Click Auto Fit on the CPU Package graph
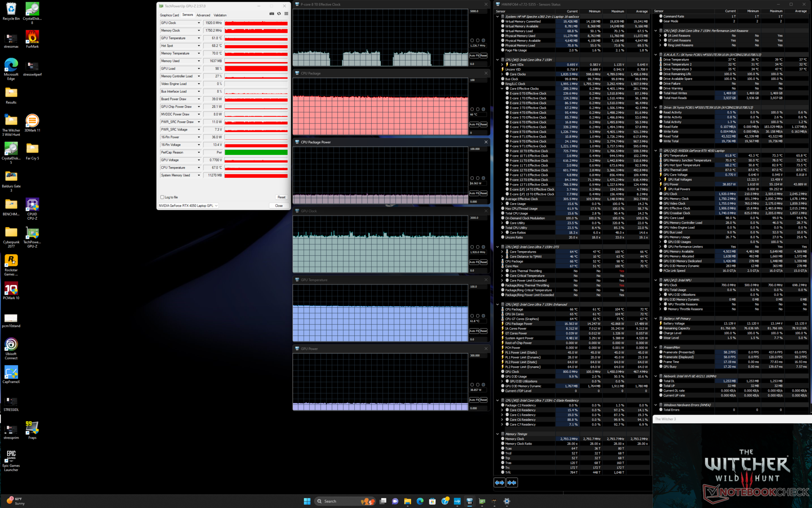 pyautogui.click(x=474, y=124)
